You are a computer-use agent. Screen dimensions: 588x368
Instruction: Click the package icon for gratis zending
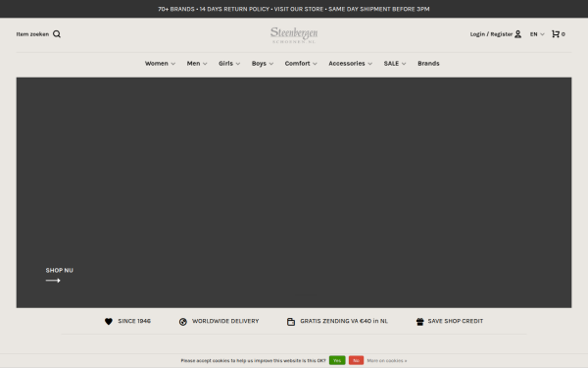coord(291,322)
